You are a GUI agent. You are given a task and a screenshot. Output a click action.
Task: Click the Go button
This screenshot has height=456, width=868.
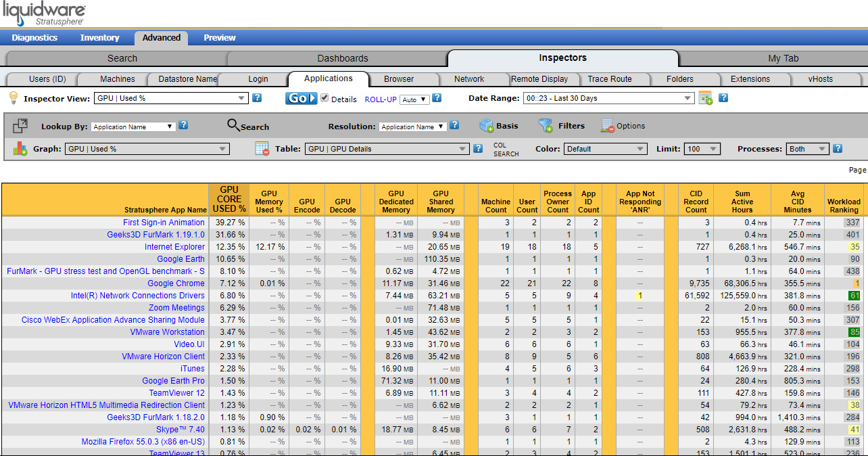(301, 98)
